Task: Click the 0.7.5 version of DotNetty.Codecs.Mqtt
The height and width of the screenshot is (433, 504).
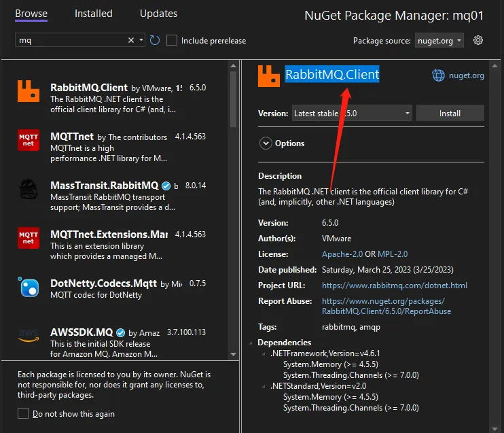Action: [198, 283]
